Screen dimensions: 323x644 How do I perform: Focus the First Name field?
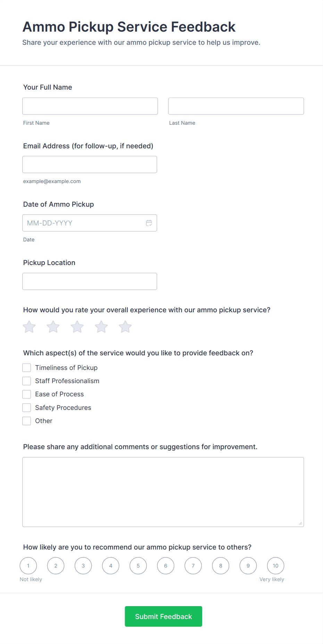(90, 106)
